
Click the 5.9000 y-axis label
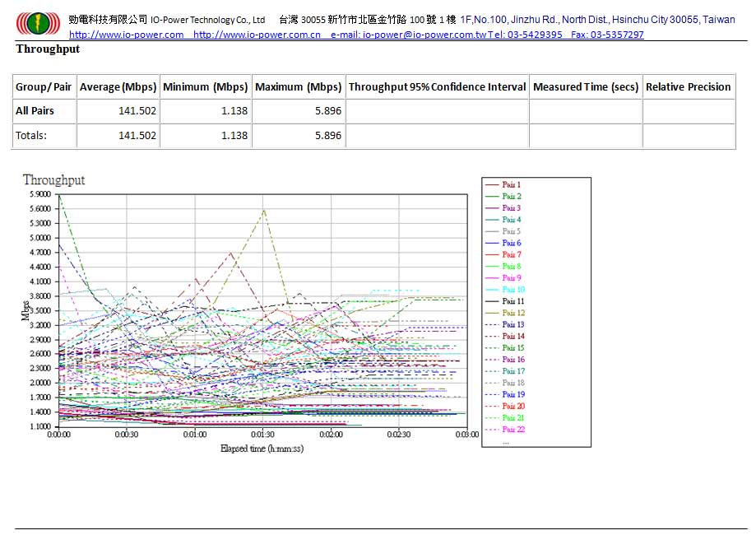pyautogui.click(x=40, y=194)
